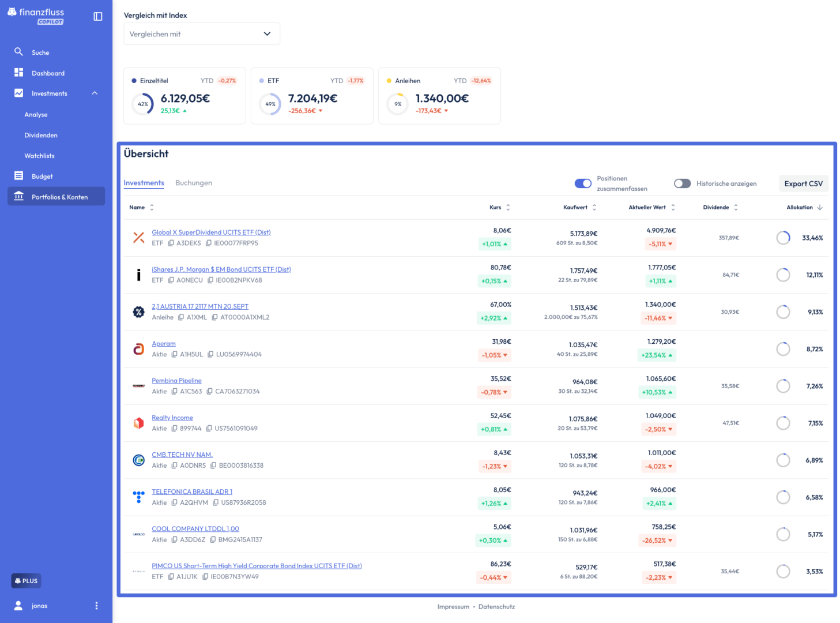
Task: Click the CMB.TECH company logo
Action: coord(139,460)
